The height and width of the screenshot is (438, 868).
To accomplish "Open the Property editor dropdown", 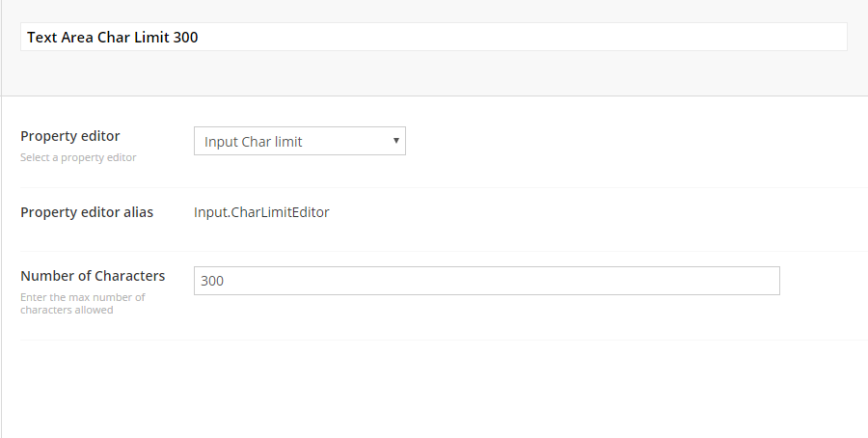I will point(299,141).
